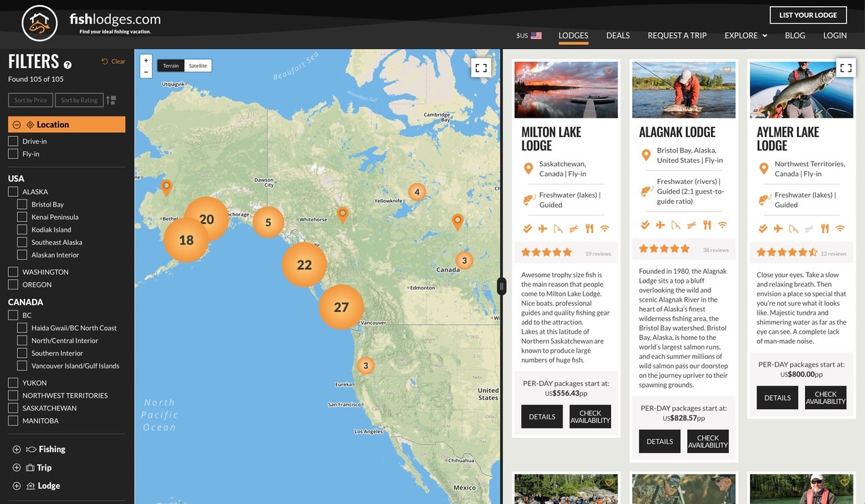Viewport: 865px width, 504px height.
Task: Switch to the DEALS tab
Action: [x=618, y=35]
